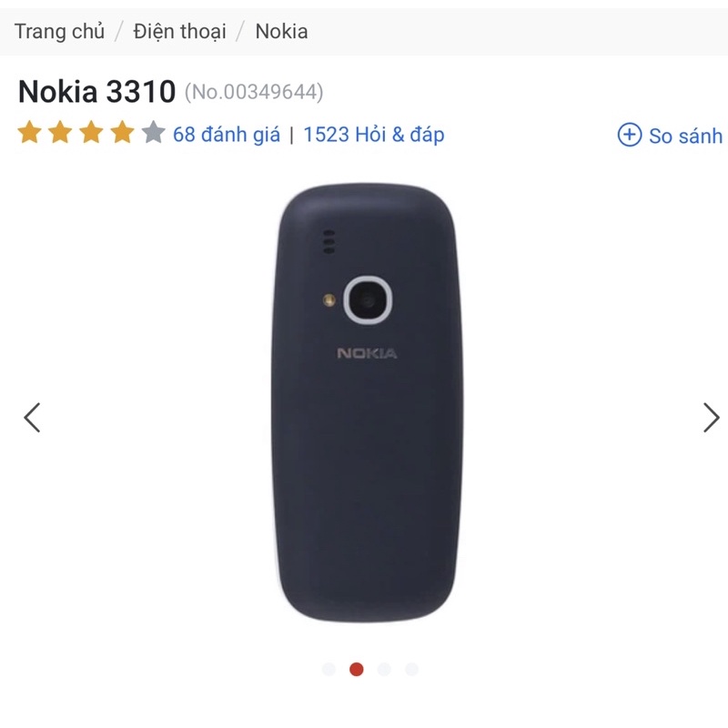Select the fourth carousel dot
This screenshot has height=728, width=728.
click(x=412, y=669)
